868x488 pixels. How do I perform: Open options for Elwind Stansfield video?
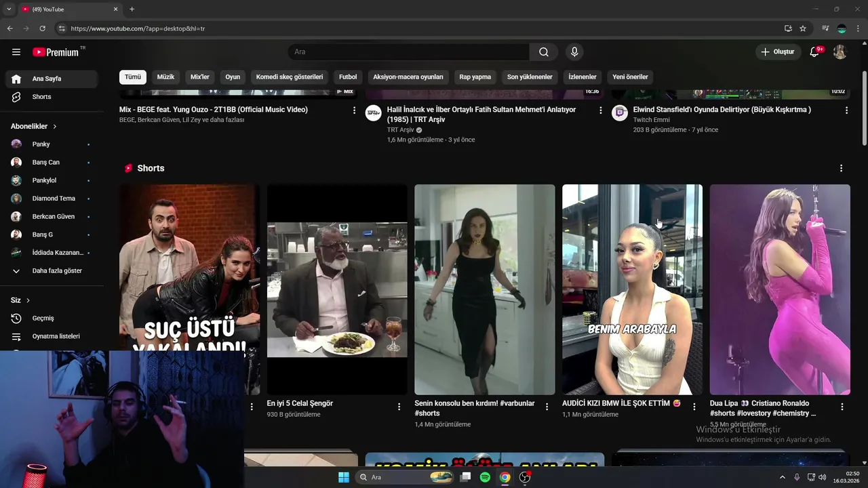click(x=846, y=110)
